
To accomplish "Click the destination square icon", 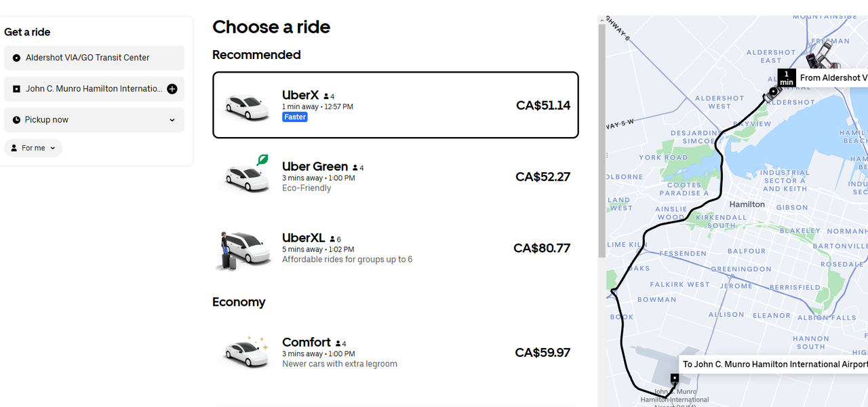I will [x=16, y=89].
